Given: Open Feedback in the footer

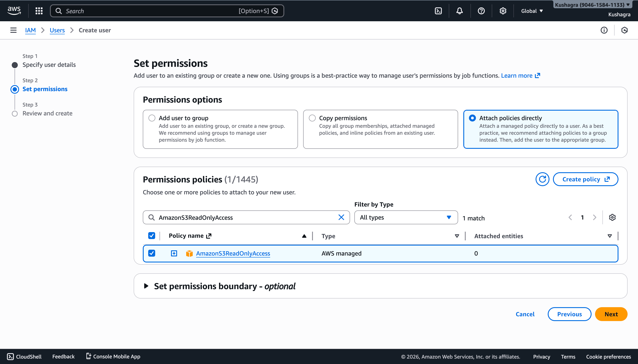Looking at the screenshot, I should coord(63,356).
